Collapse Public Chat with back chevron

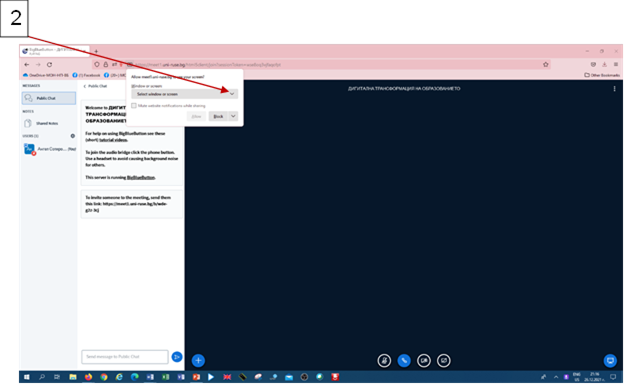[x=85, y=86]
